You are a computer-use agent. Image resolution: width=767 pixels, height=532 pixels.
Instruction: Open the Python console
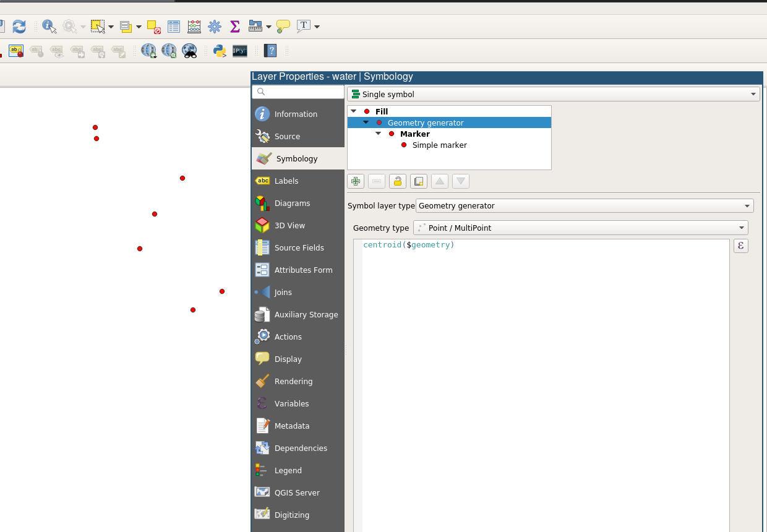tap(220, 51)
